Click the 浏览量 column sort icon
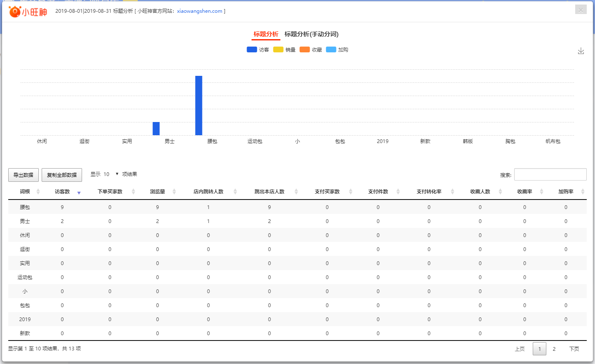This screenshot has width=595, height=364. pos(174,191)
